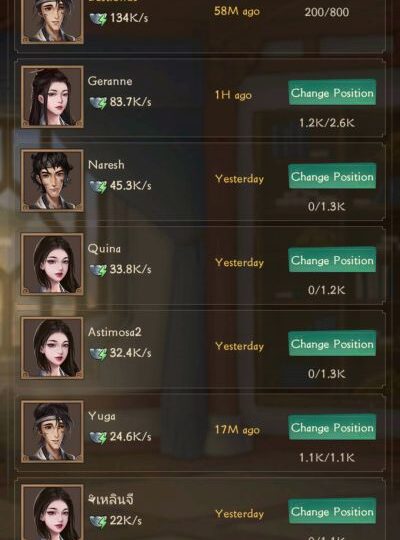Tap the energy icon next to 33.8K/s
The width and height of the screenshot is (400, 540).
[x=99, y=270]
